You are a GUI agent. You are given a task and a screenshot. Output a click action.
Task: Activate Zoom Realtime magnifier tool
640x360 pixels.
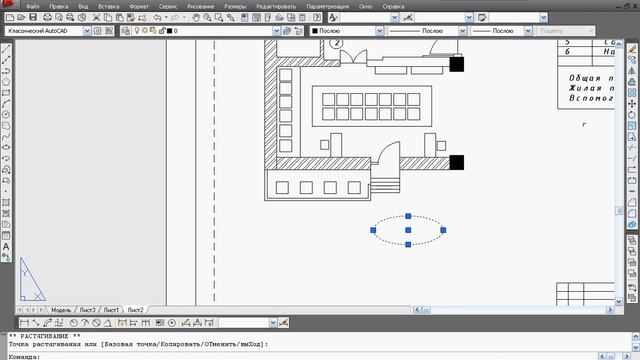pyautogui.click(x=207, y=18)
